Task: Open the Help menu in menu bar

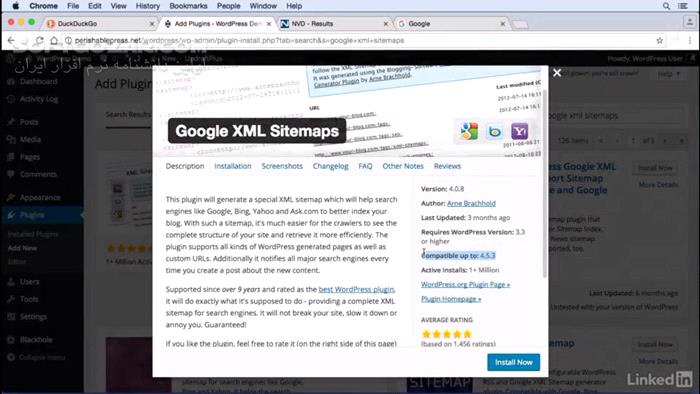Action: tap(294, 6)
